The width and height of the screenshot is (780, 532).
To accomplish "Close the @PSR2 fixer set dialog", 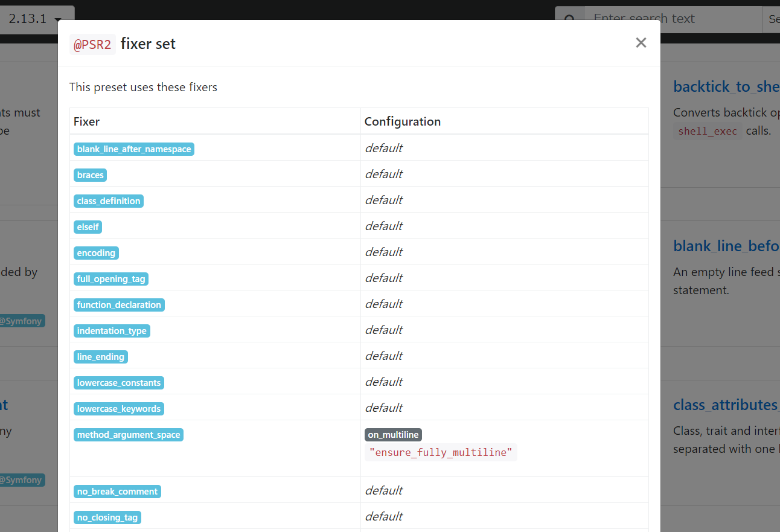I will tap(641, 43).
